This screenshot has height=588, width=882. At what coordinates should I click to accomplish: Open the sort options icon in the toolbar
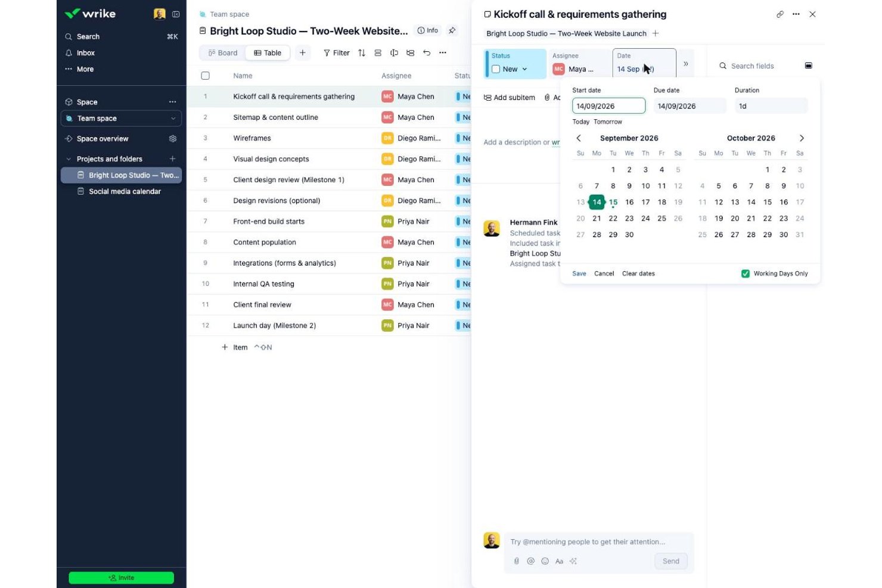tap(362, 53)
